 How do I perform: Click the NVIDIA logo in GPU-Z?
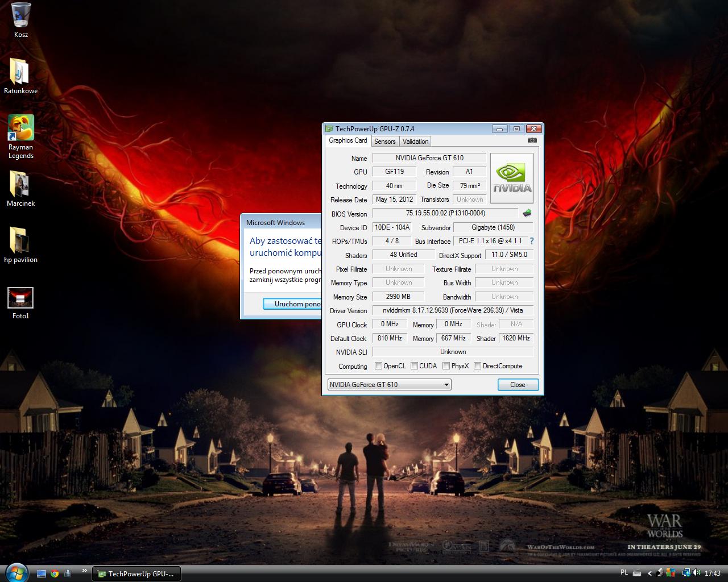click(512, 179)
